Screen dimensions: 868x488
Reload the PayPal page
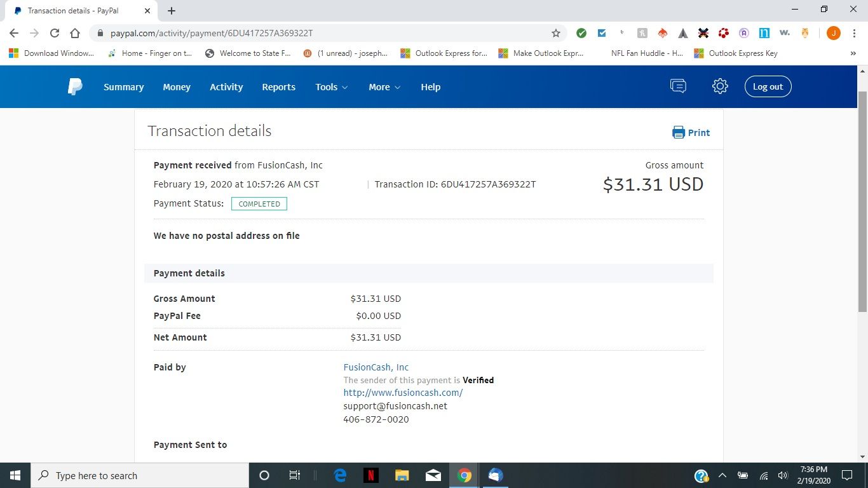tap(55, 33)
